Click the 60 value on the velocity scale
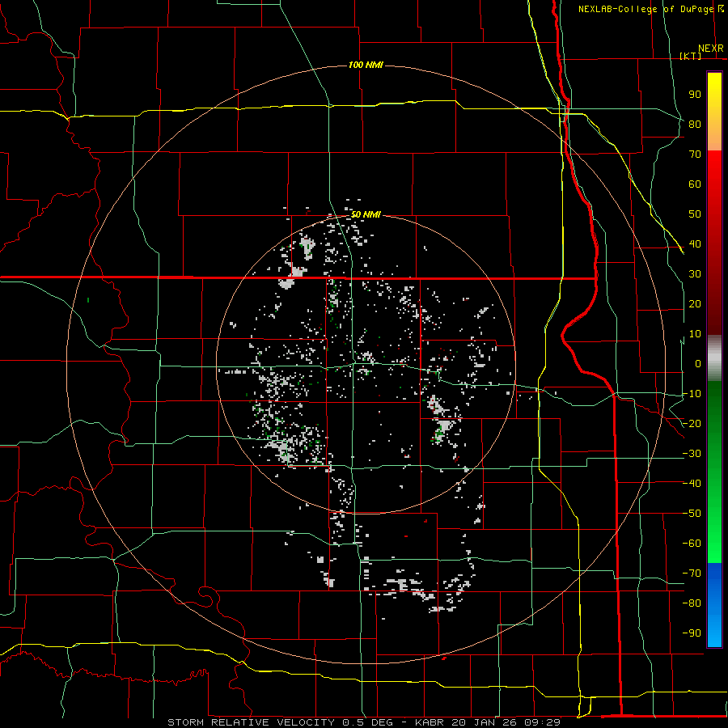The width and height of the screenshot is (728, 728). click(695, 184)
